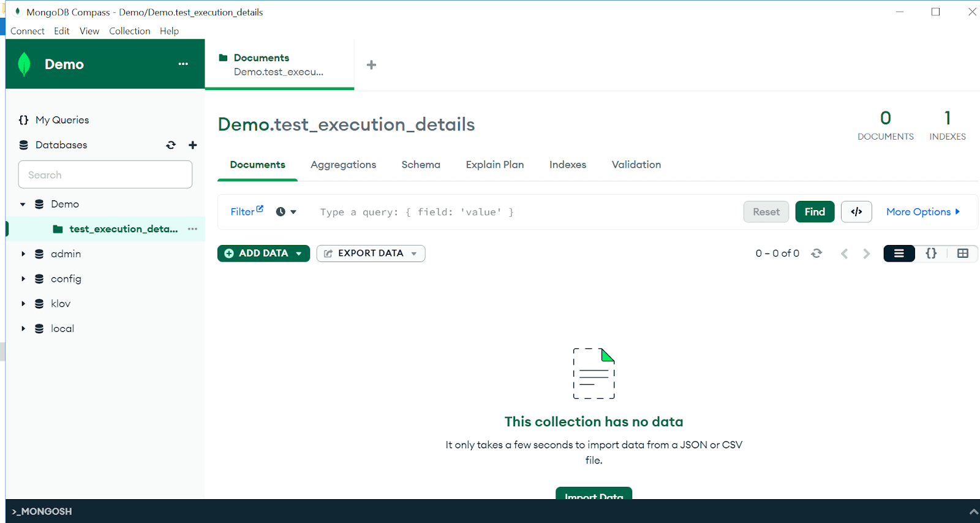This screenshot has height=523, width=980.
Task: Click the collection folder icon in sidebar
Action: coord(58,229)
